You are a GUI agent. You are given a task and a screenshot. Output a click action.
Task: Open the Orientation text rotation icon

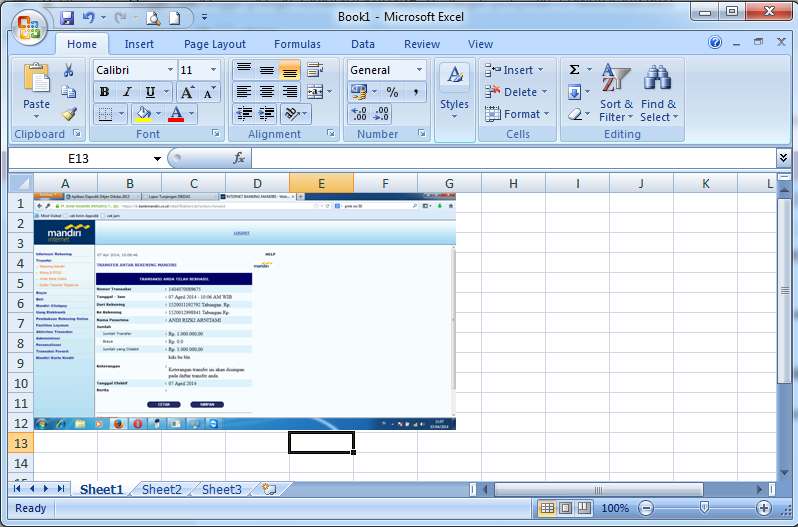292,114
